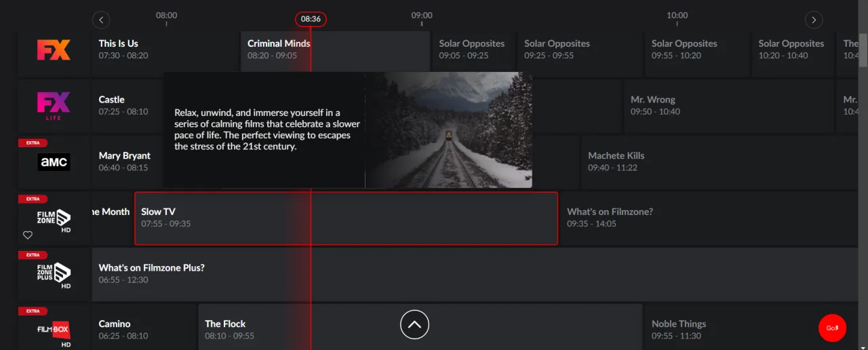Image resolution: width=868 pixels, height=350 pixels.
Task: Open the FX Life channel logo
Action: [x=54, y=106]
